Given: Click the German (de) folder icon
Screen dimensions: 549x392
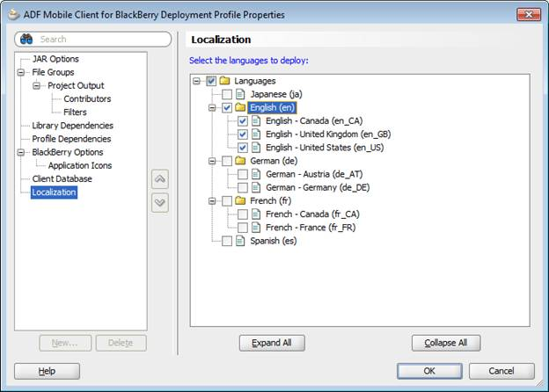Looking at the screenshot, I should pyautogui.click(x=240, y=161).
